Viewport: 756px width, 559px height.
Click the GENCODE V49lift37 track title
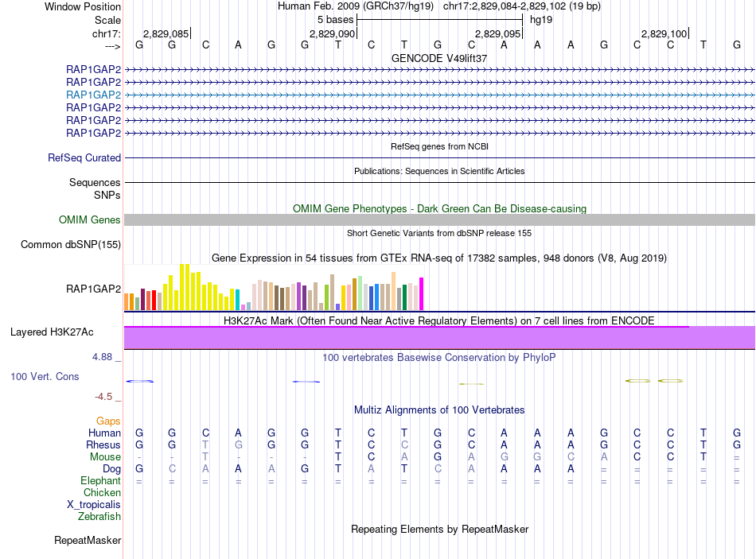(439, 58)
